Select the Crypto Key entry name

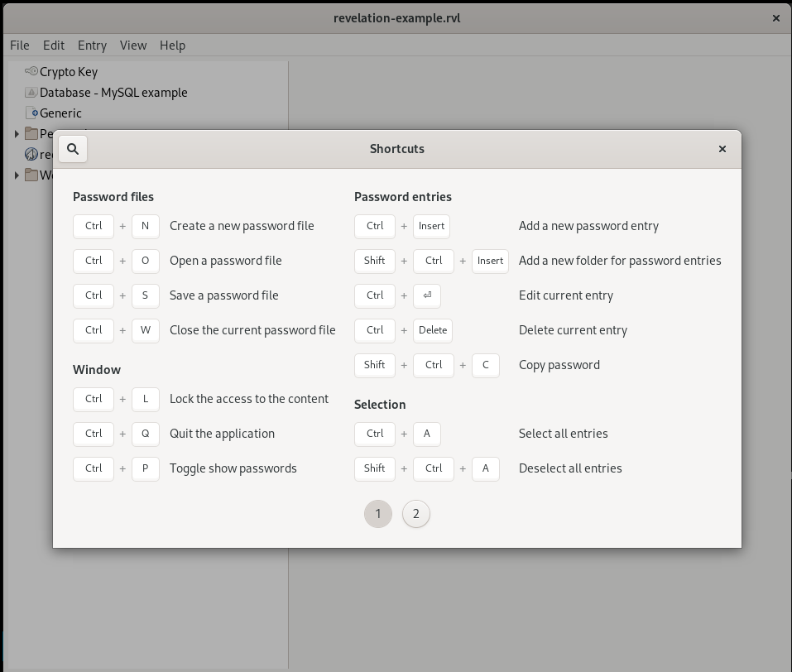[69, 72]
